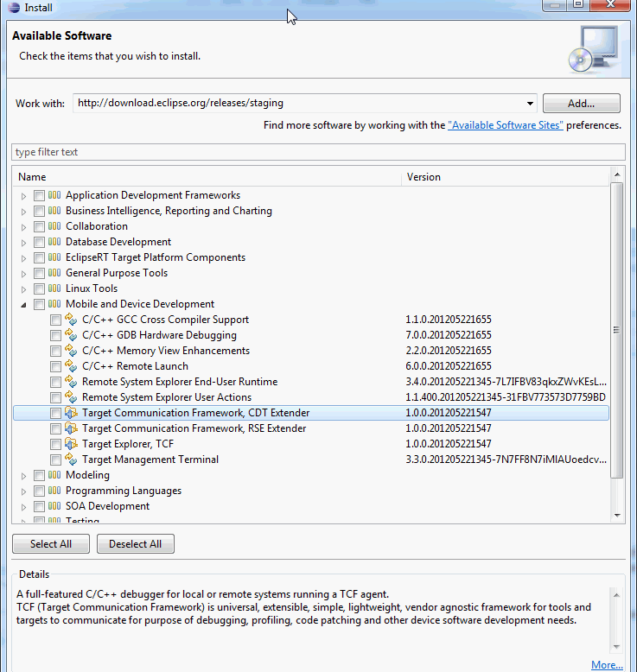Click the Add... button

pyautogui.click(x=581, y=104)
